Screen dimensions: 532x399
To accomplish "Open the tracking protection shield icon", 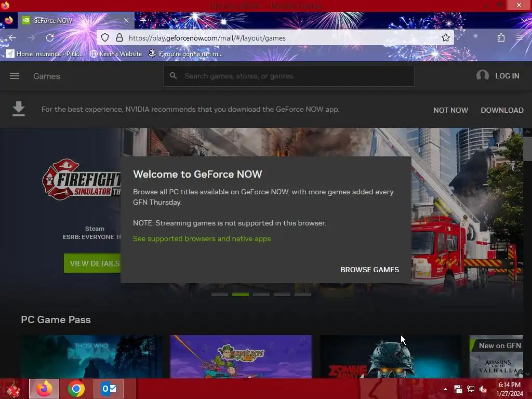I will (x=105, y=37).
